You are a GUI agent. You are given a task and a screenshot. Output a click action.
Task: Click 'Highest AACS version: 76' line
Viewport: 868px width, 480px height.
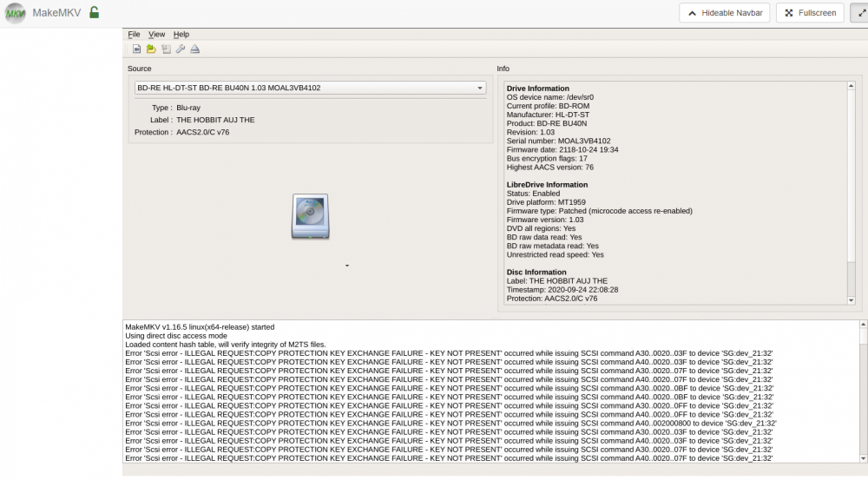coord(550,168)
